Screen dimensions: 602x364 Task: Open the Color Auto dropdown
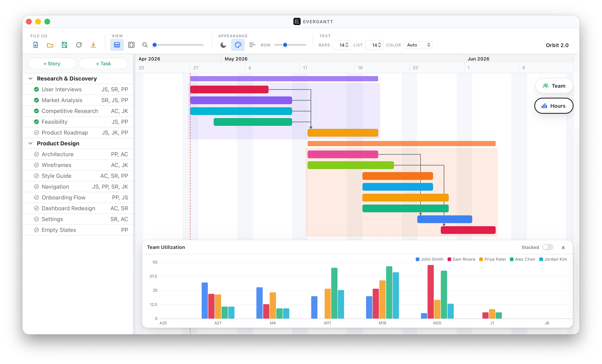click(x=418, y=45)
